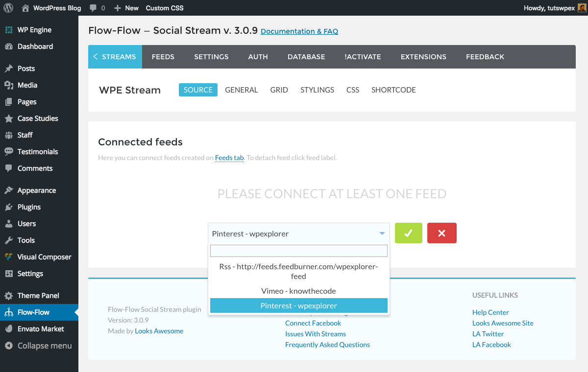Click the Plugins plug icon
Image resolution: width=588 pixels, height=372 pixels.
point(8,207)
